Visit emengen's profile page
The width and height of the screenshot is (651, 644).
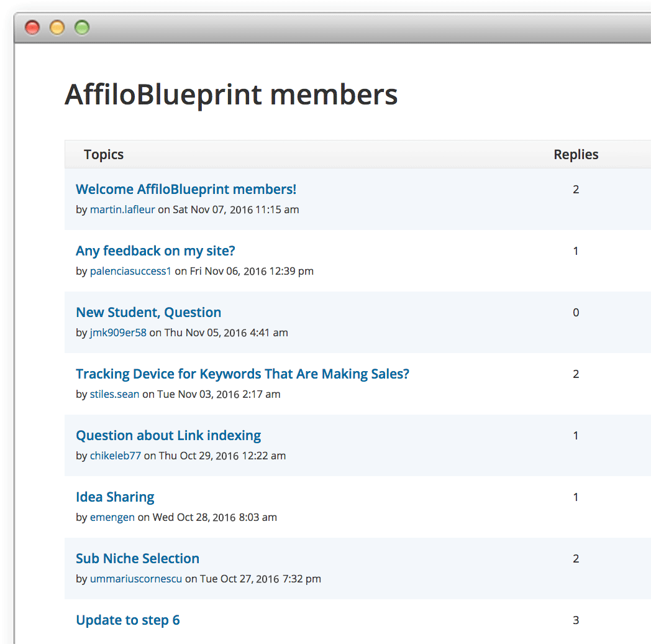point(112,517)
